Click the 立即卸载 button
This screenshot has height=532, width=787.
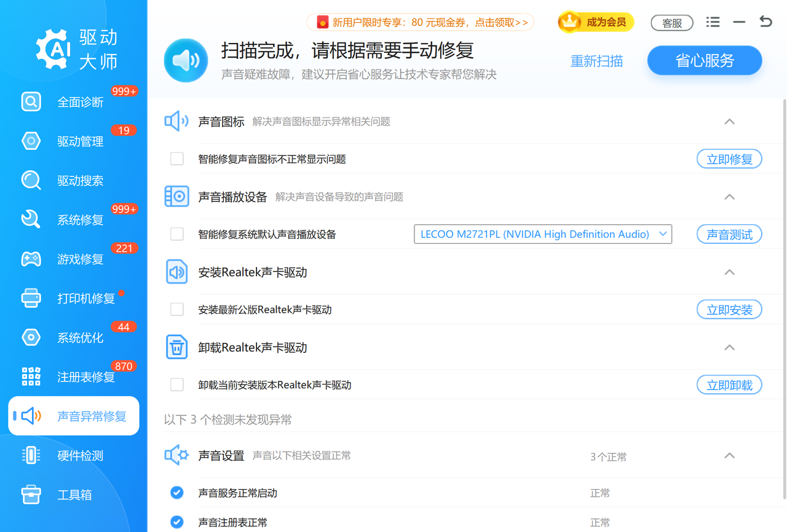coord(729,385)
